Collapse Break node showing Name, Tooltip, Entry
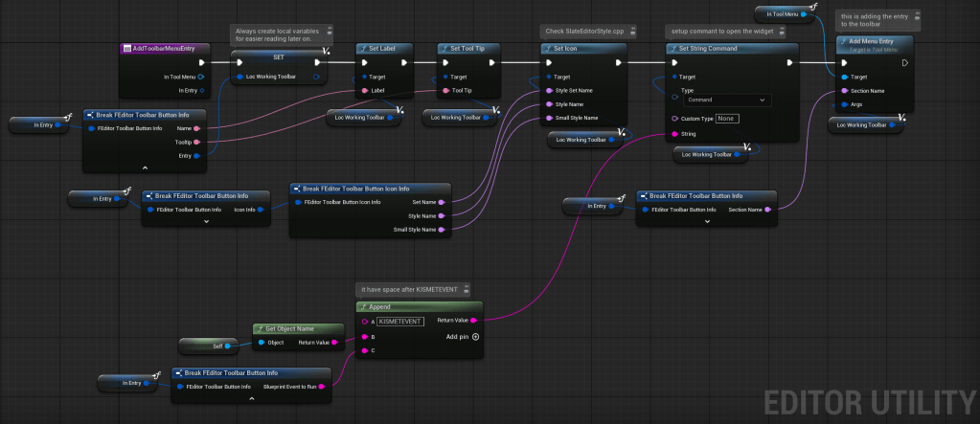Image resolution: width=980 pixels, height=424 pixels. click(x=145, y=168)
